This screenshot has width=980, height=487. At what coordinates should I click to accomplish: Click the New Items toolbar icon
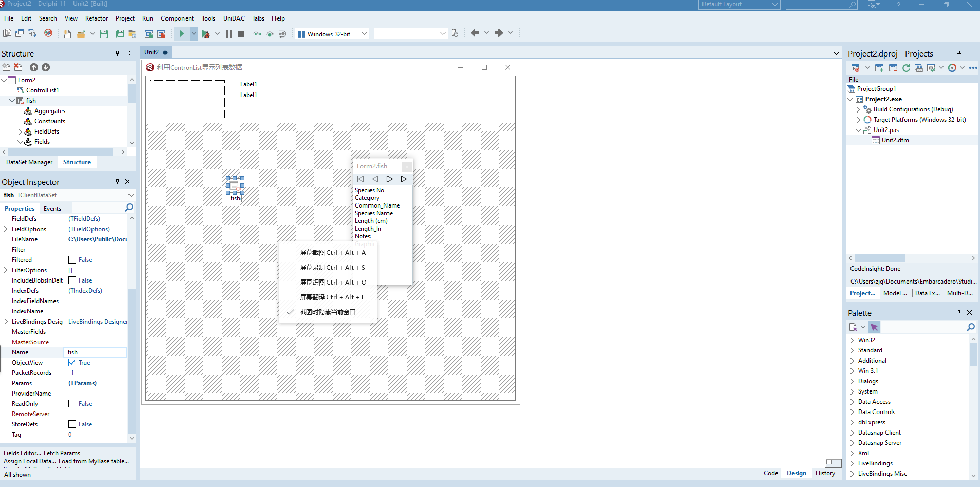[x=67, y=33]
